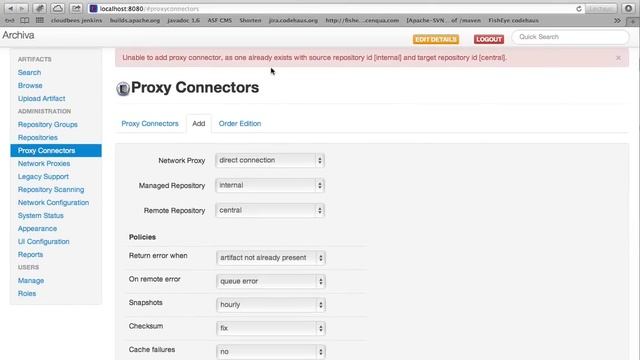Click the Policies section label
This screenshot has height=360, width=640.
[x=142, y=237]
